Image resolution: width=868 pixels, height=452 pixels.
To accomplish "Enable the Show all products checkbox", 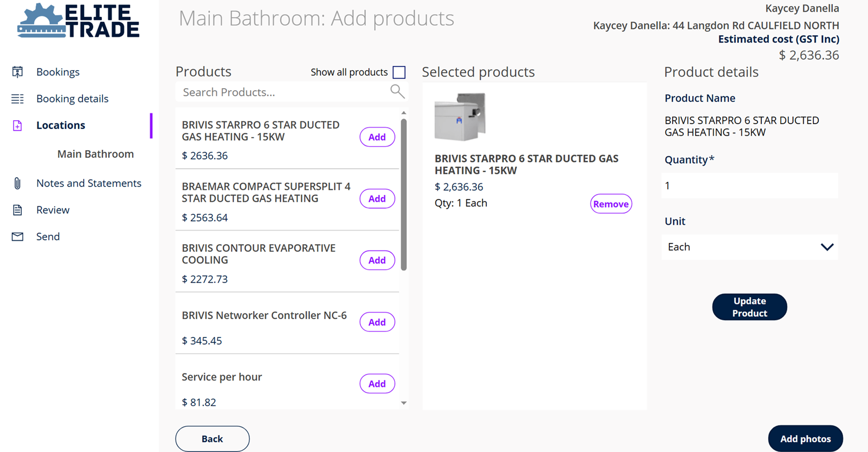I will (399, 72).
